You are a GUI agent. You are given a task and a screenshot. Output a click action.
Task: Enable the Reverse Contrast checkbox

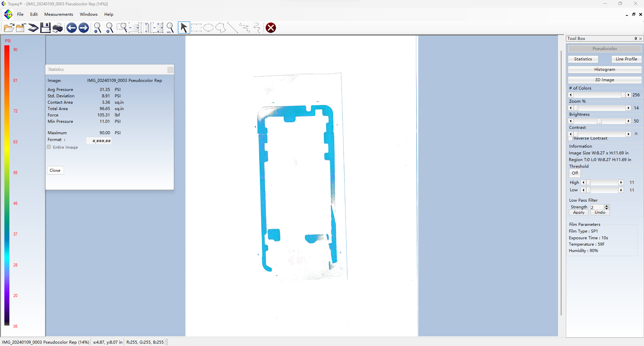pos(571,139)
